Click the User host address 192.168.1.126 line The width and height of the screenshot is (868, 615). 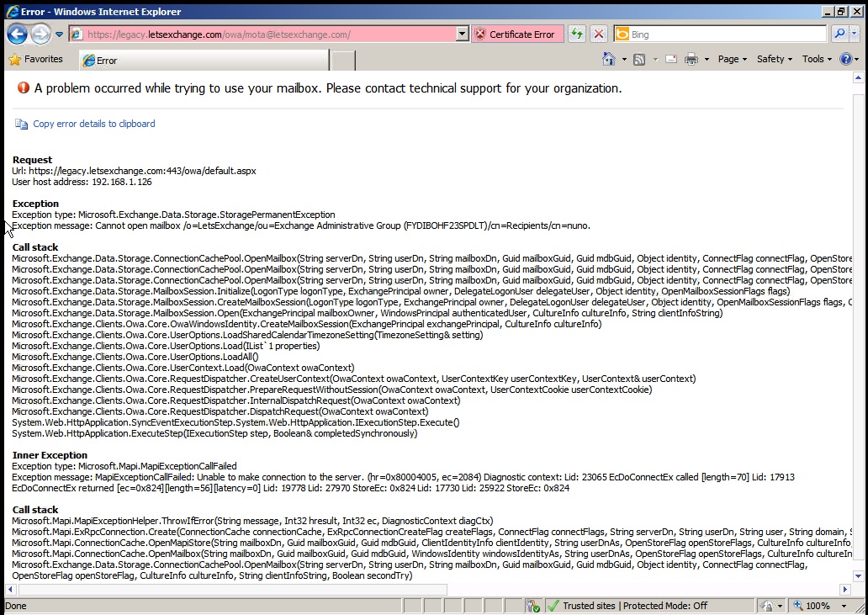pos(82,182)
